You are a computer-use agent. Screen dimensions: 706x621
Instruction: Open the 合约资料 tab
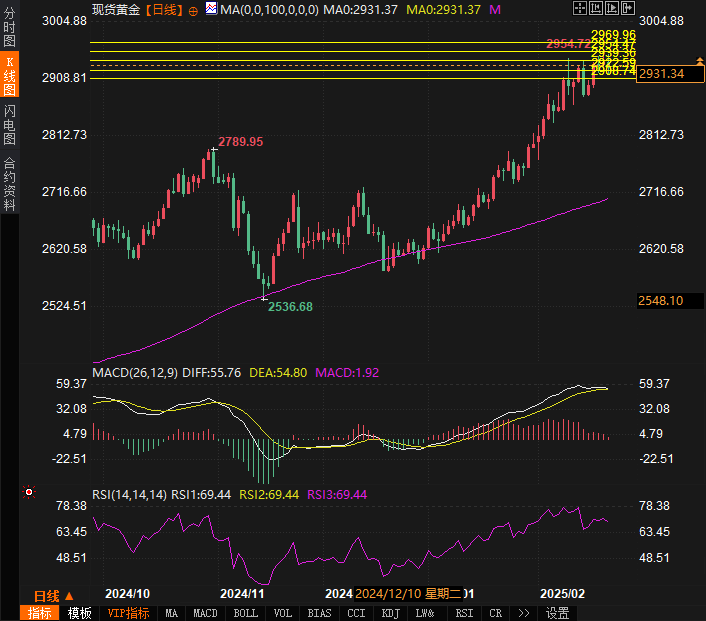coord(9,183)
